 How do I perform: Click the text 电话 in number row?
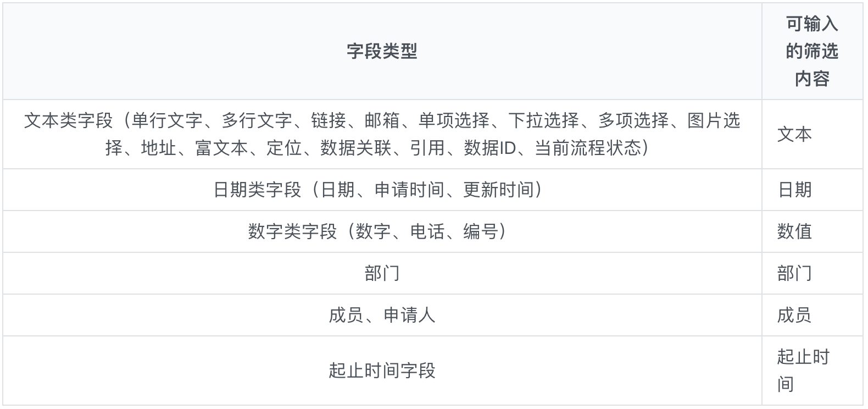(428, 231)
